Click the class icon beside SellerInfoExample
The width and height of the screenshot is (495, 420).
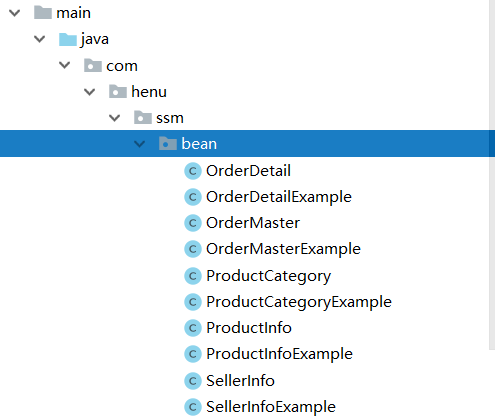(193, 407)
